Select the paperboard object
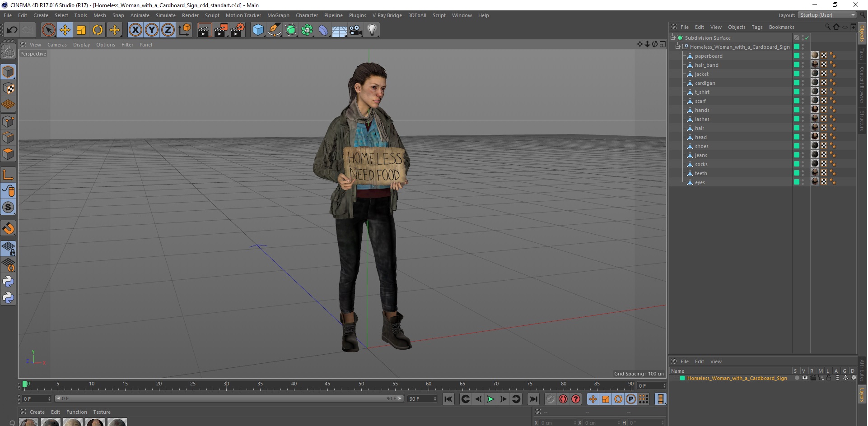Screen dimensions: 868x426 pyautogui.click(x=708, y=56)
